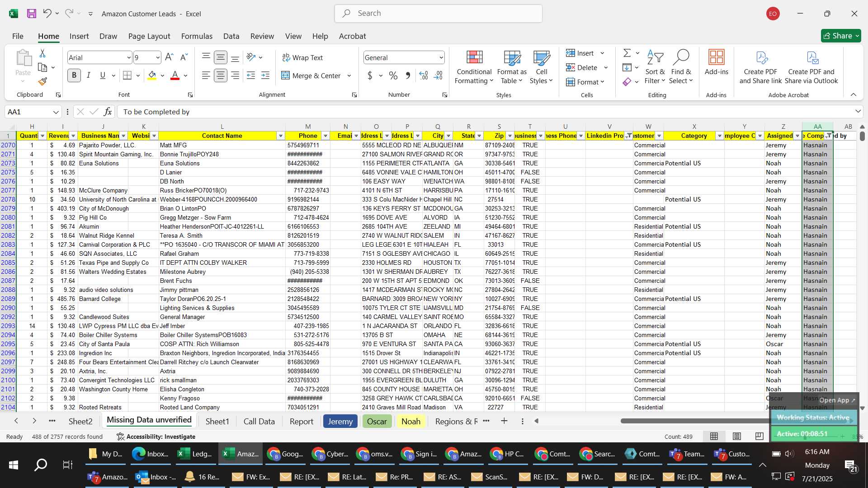868x488 pixels.
Task: Toggle Normal view in status bar
Action: coord(714,436)
